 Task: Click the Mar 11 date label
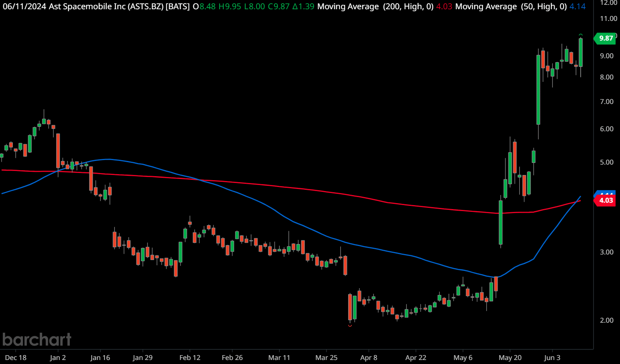[x=279, y=358]
